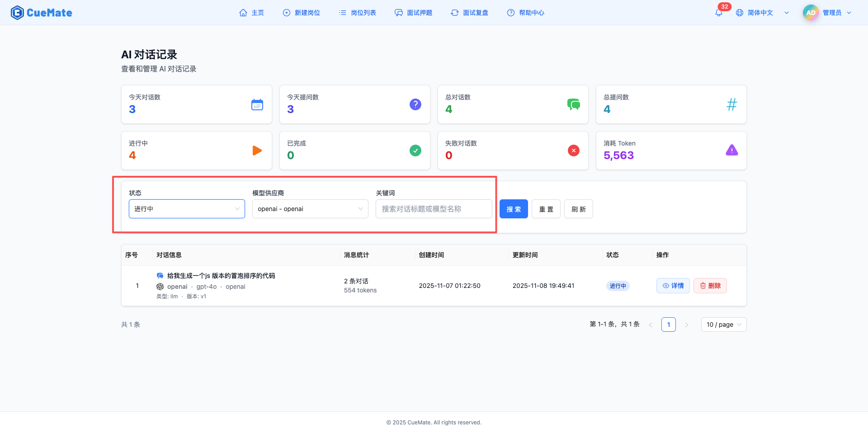Viewport: 868px width, 433px height.
Task: Open the 状态 status dropdown
Action: pyautogui.click(x=186, y=208)
